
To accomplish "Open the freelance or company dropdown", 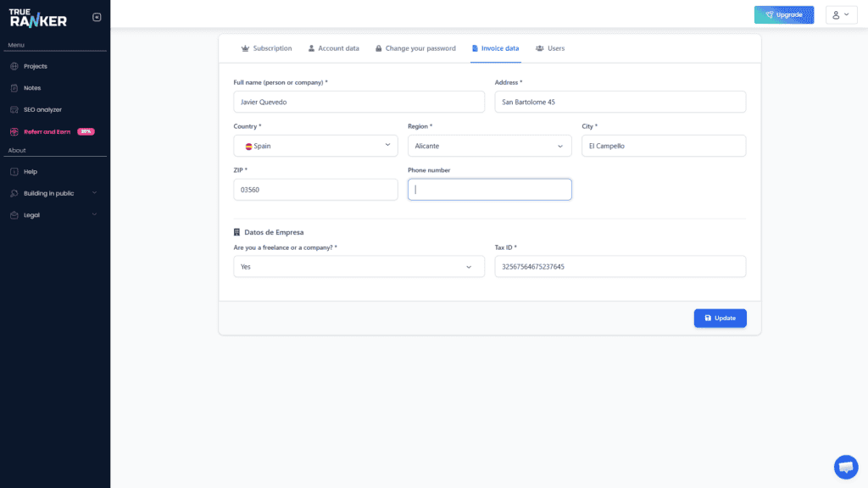I will click(359, 267).
